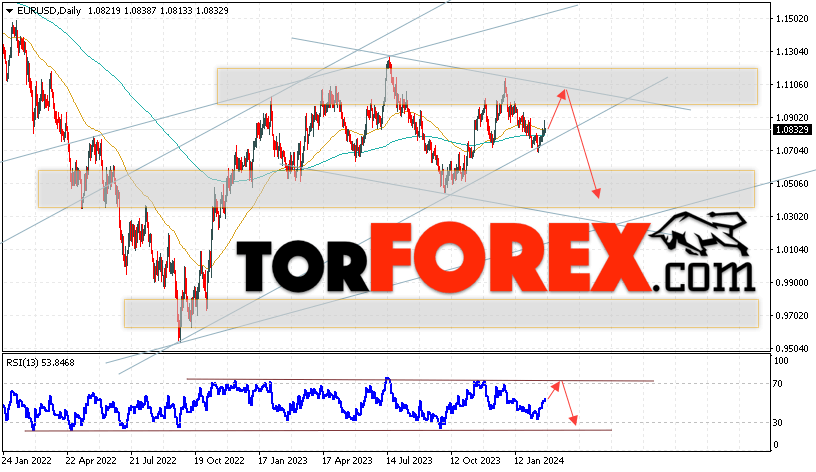Select the current price tag 1.08329 on the price axis

[x=793, y=130]
